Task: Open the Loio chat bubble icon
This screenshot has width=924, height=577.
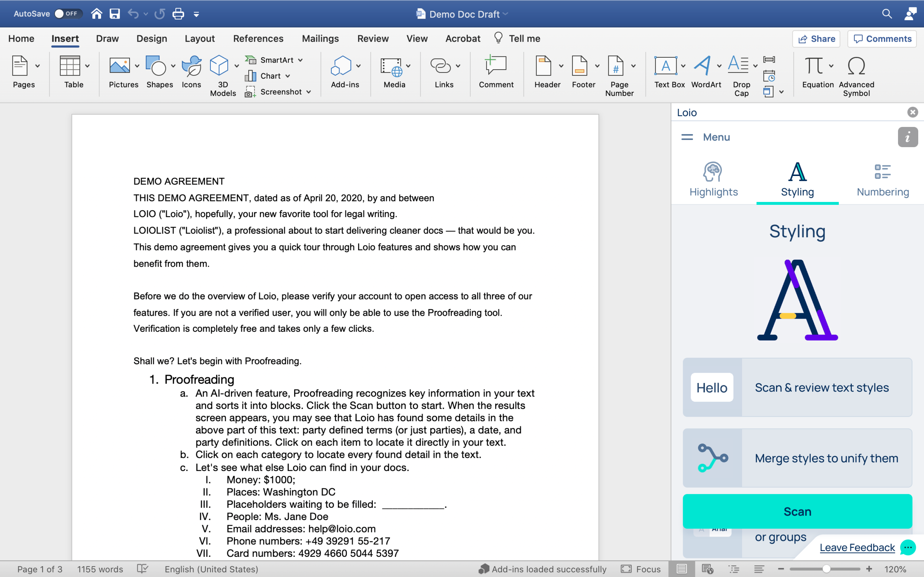Action: point(908,548)
